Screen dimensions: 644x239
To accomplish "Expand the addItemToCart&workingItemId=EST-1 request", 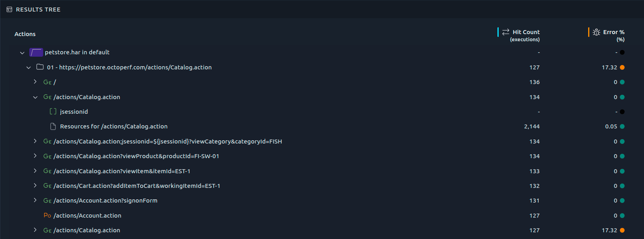I will [35, 185].
